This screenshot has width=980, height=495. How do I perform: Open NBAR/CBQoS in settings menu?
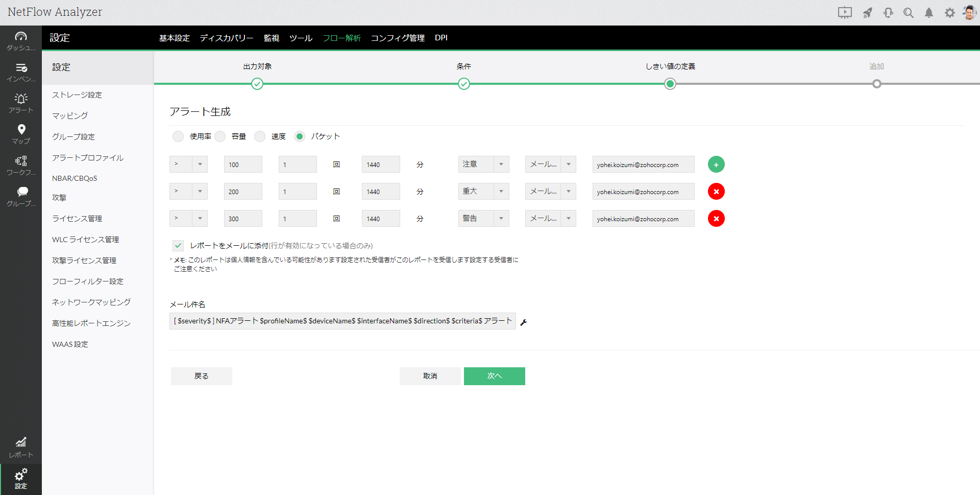(75, 178)
